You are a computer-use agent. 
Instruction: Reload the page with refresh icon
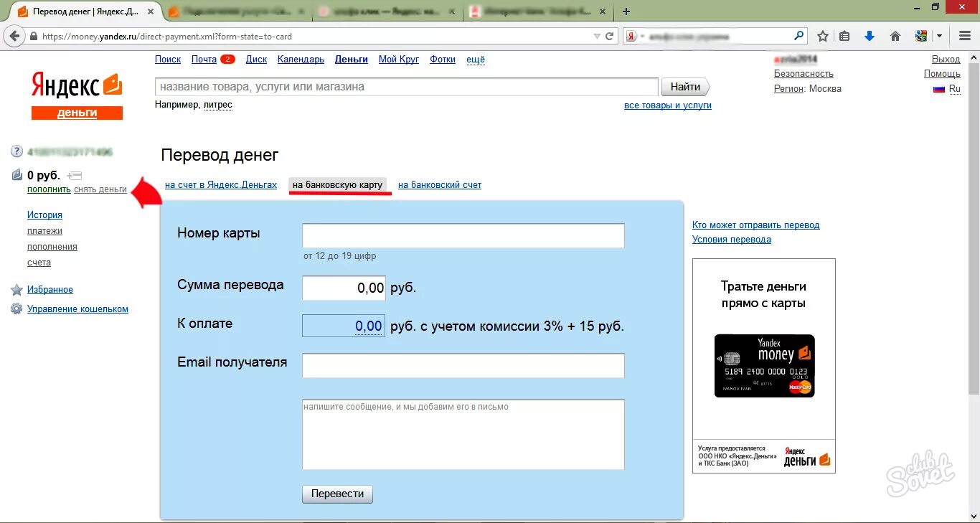point(610,36)
